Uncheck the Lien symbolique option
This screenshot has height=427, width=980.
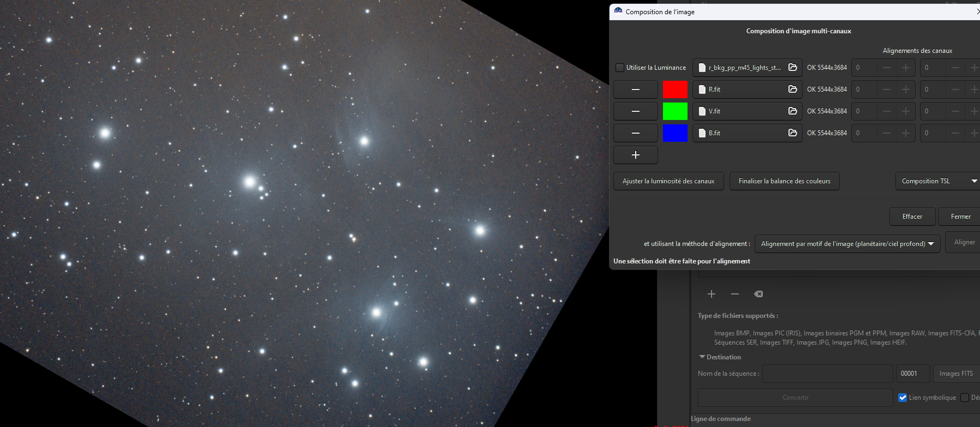pos(903,398)
